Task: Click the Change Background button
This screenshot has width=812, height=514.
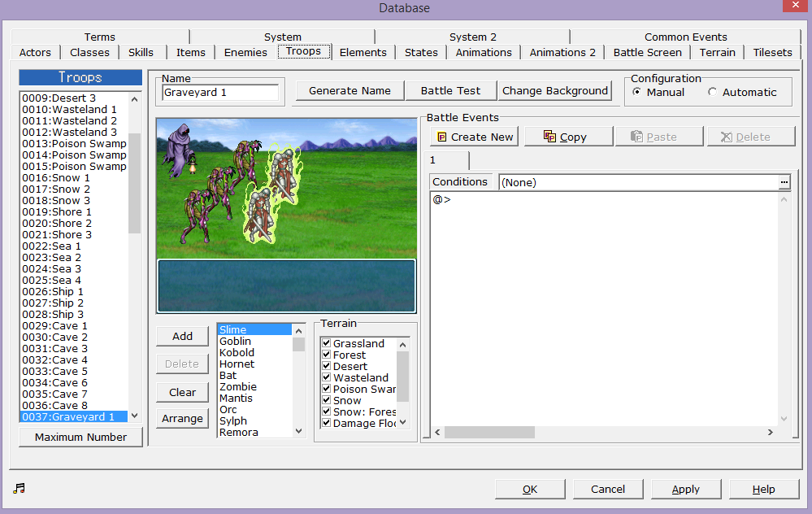Action: pos(555,90)
